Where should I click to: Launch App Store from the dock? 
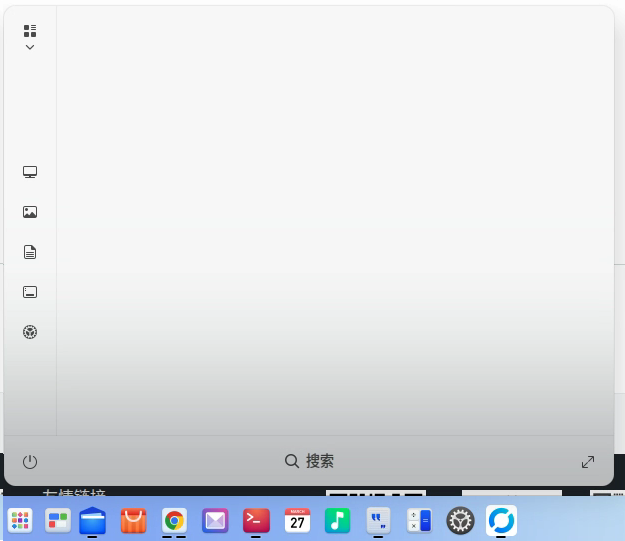tap(134, 520)
